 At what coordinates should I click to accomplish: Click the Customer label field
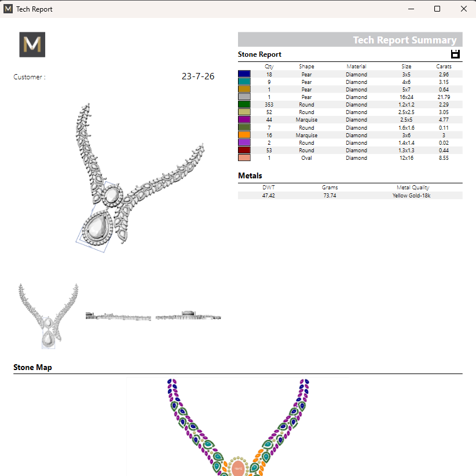[x=30, y=77]
